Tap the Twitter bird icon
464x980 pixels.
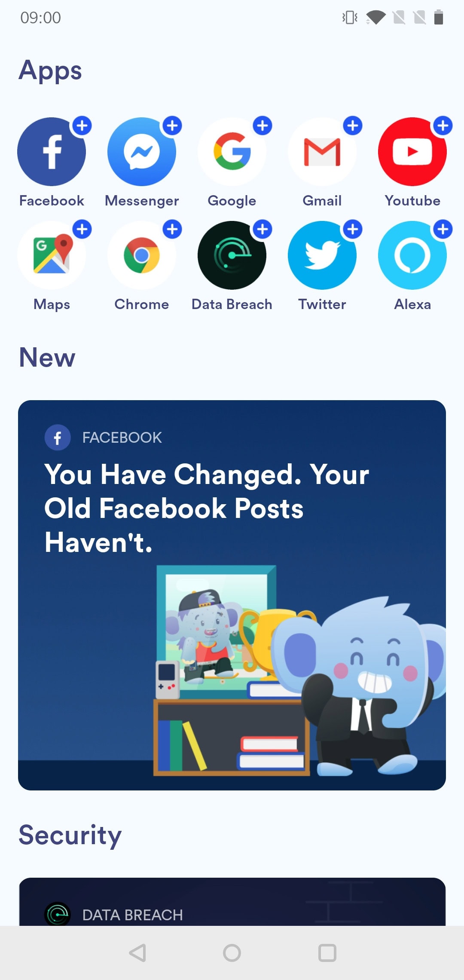coord(322,255)
